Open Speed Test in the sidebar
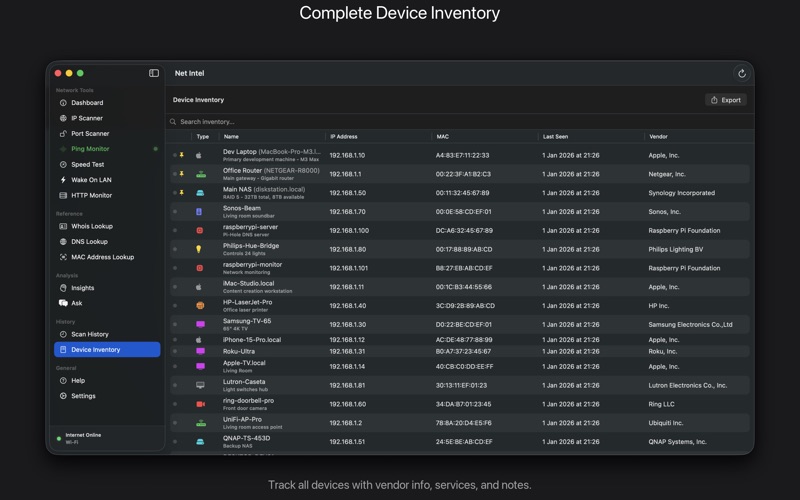This screenshot has height=500, width=800. (107, 164)
